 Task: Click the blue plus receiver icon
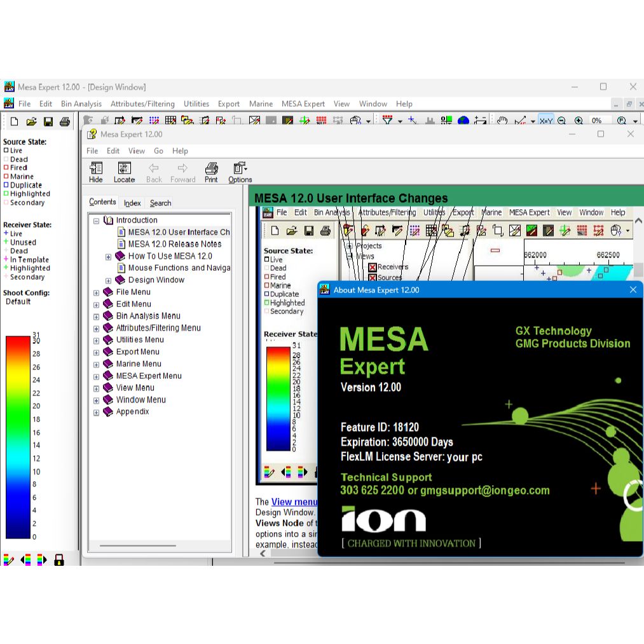point(413,120)
